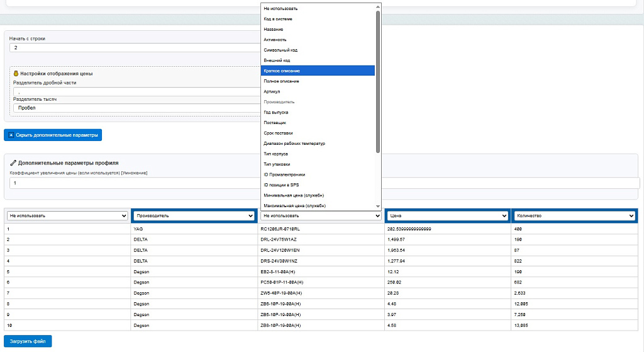Open the 'Количество' column mapping dropdown
Screen dimensions: 644x352
(574, 215)
